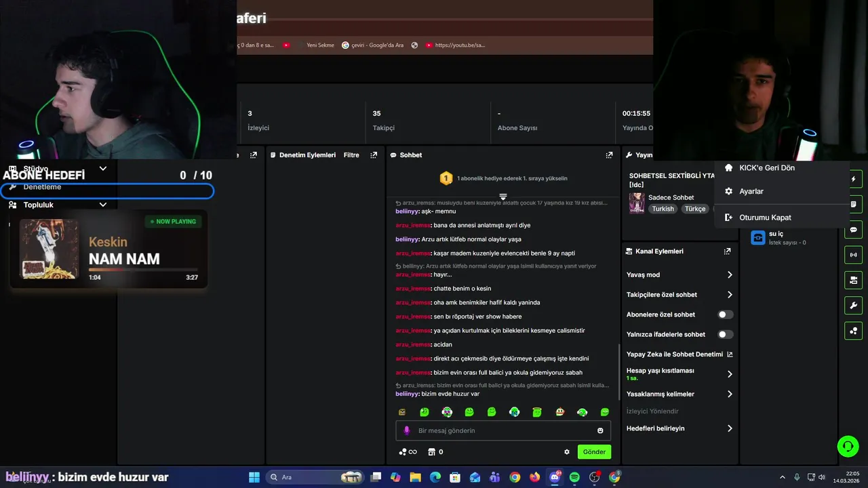Insert the first emote in the emote row
This screenshot has width=868, height=488.
tap(402, 412)
